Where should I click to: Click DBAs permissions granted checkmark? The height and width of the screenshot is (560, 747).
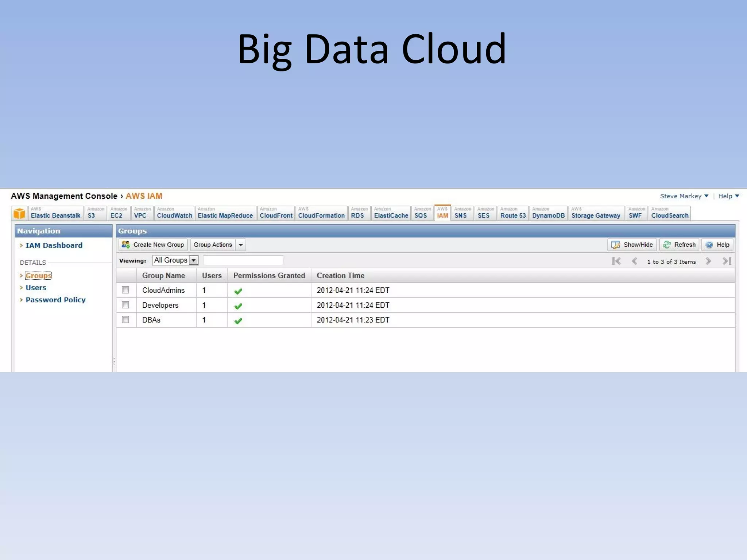click(238, 321)
